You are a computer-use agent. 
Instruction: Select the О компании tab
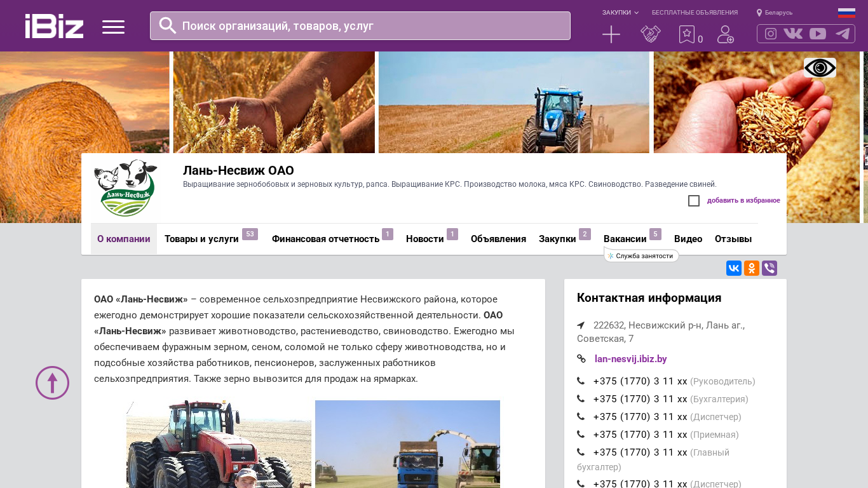click(x=124, y=239)
